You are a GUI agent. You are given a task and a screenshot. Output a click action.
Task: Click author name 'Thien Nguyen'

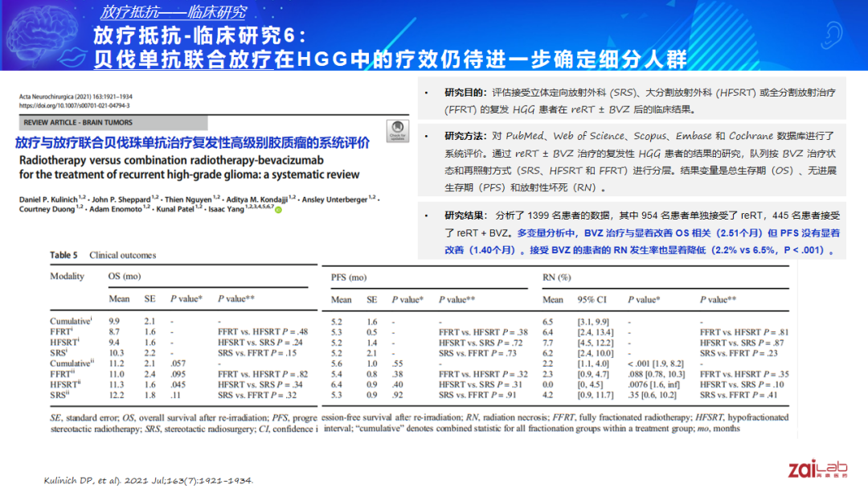(188, 199)
